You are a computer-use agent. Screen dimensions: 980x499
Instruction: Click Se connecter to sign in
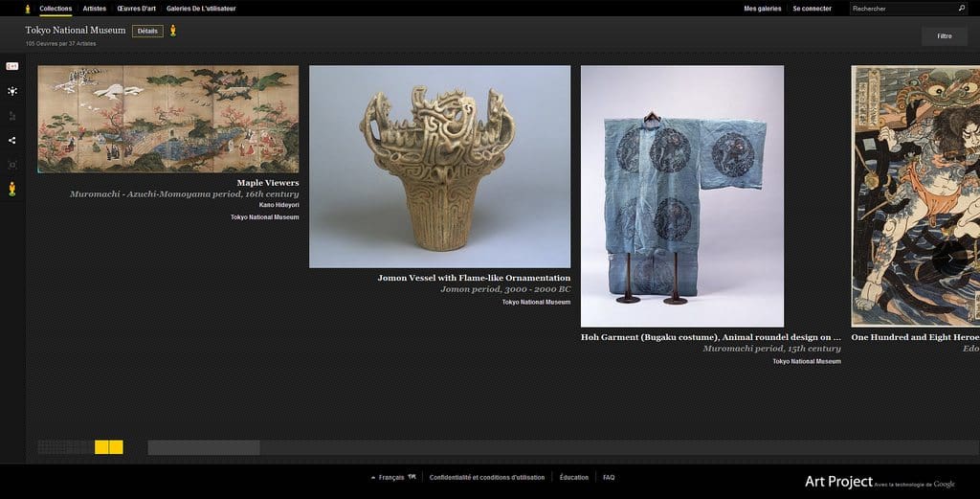tap(812, 9)
